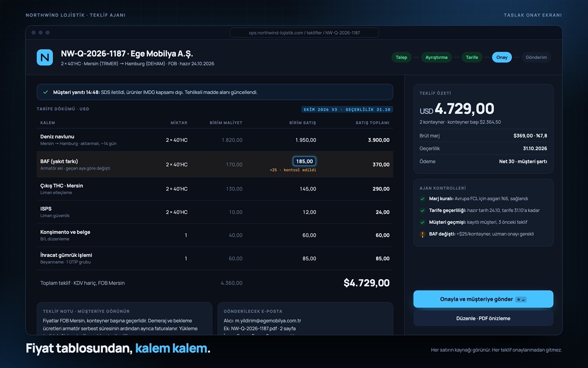The width and height of the screenshot is (588, 368).
Task: Click the checkmark next to Tarife geçerliliği
Action: [422, 210]
